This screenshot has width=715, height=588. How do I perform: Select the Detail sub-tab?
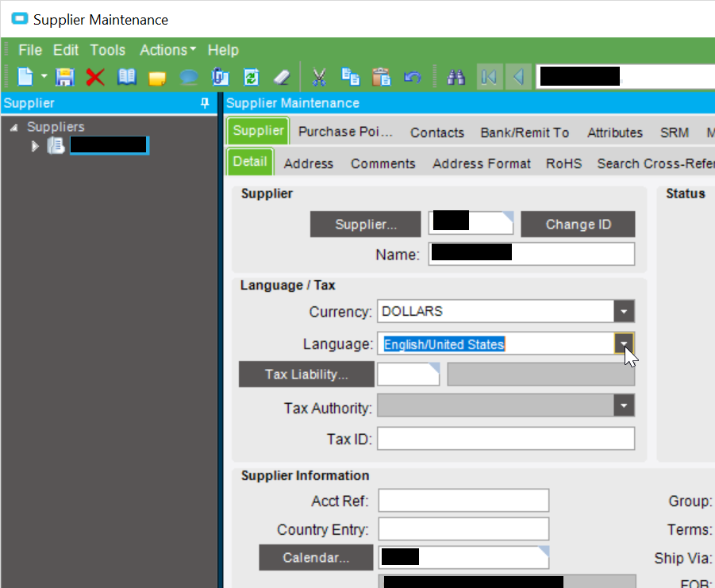[x=250, y=162]
